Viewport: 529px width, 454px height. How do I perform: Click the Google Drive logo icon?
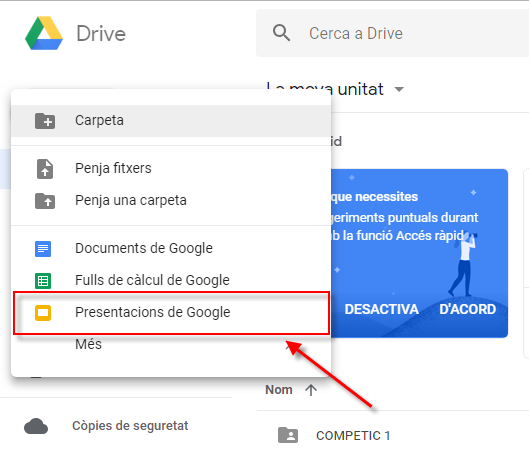(x=44, y=33)
